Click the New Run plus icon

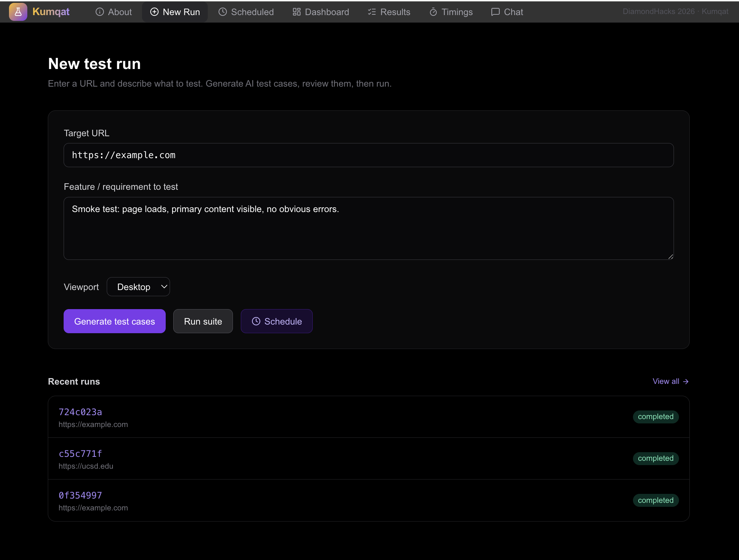click(x=154, y=12)
